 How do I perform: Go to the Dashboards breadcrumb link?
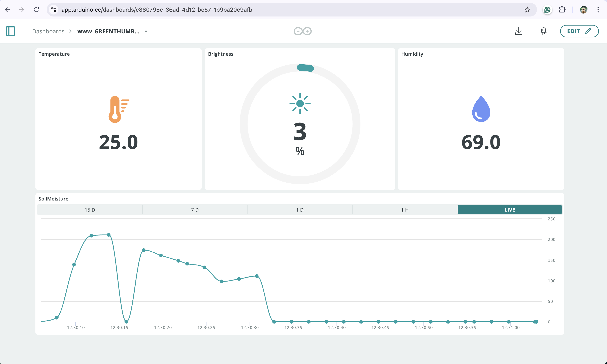pos(48,31)
